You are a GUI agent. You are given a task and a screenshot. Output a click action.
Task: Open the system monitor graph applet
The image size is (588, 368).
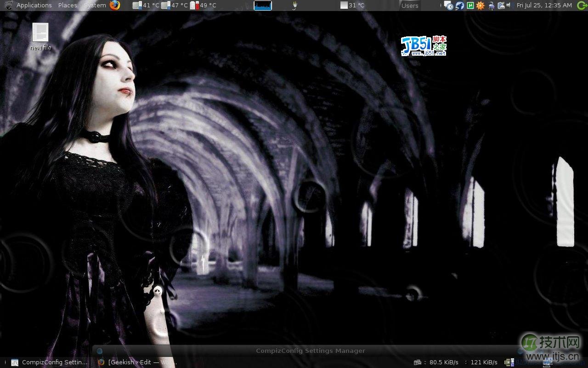(x=263, y=6)
